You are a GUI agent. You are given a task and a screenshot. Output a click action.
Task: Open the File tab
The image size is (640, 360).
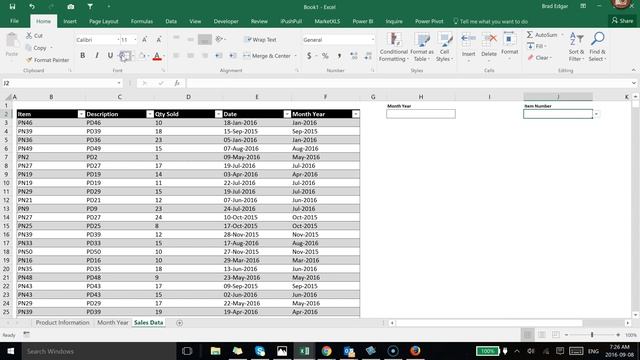pos(14,21)
